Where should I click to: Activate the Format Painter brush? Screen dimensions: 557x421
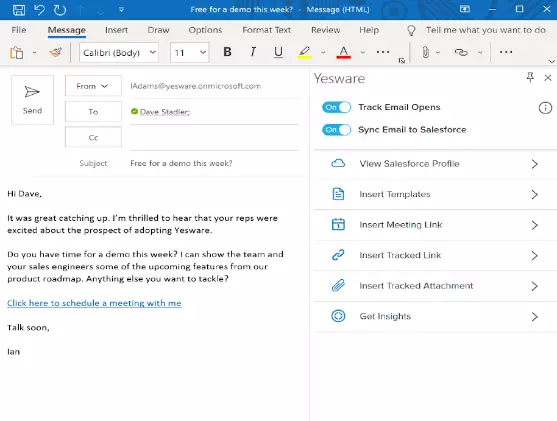[56, 53]
